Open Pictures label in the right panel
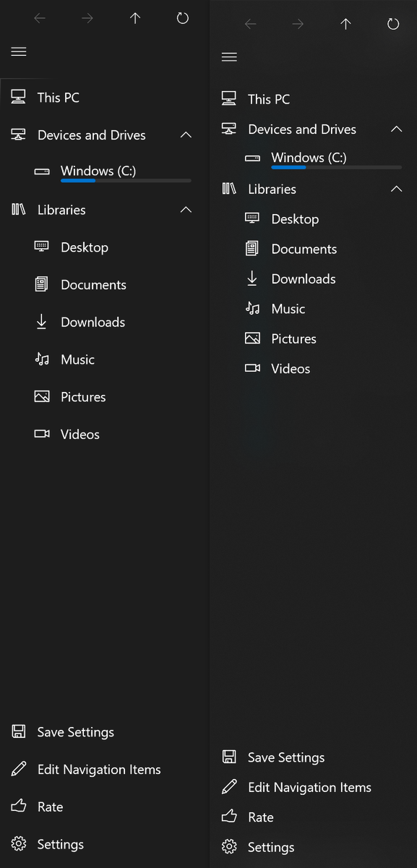This screenshot has width=417, height=868. [293, 339]
